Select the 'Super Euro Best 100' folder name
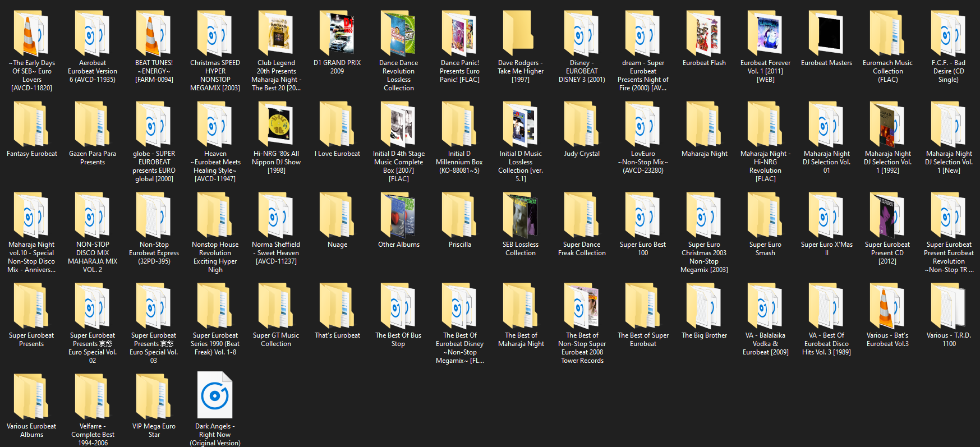The height and width of the screenshot is (447, 980). [643, 249]
